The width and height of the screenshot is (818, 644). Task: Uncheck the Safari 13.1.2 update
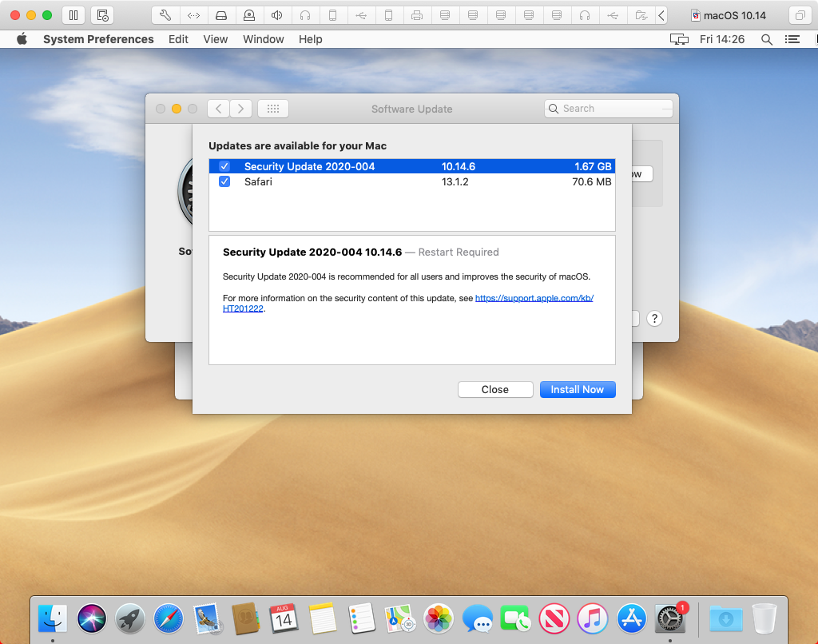click(224, 181)
